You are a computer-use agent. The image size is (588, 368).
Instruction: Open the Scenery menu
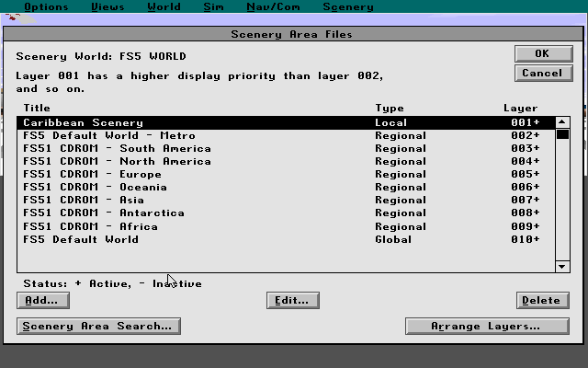(x=347, y=7)
